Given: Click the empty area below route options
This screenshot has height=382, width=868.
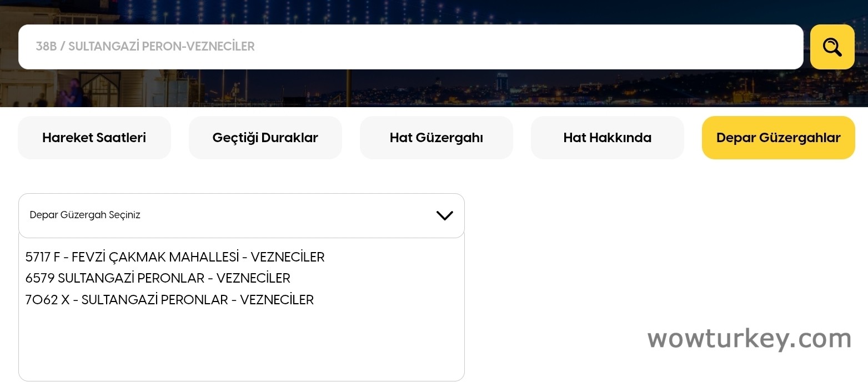Looking at the screenshot, I should click(241, 344).
